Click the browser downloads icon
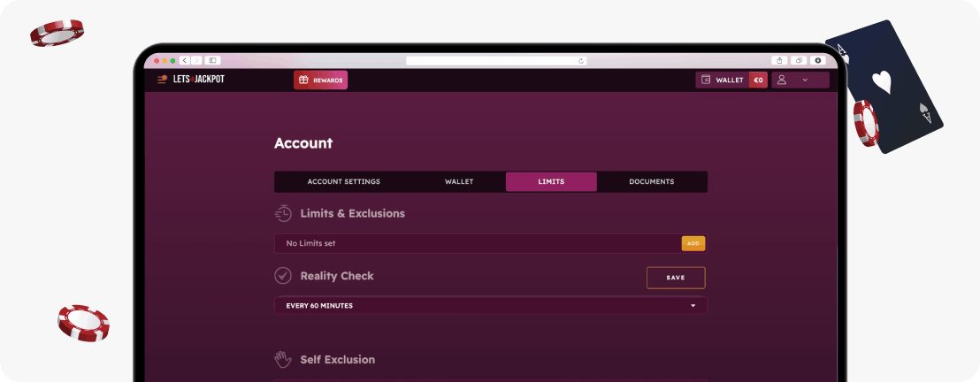Screen dimensions: 980x382 coord(818,61)
